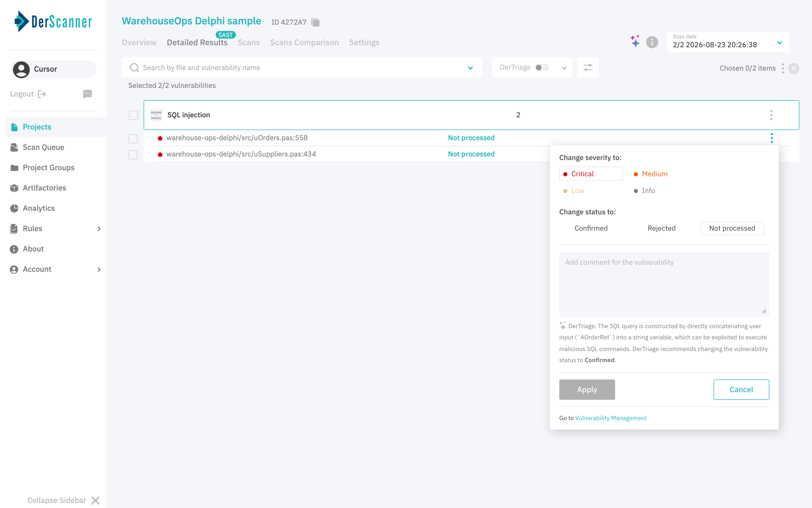Click the DerTriage sparkle icon in popup
This screenshot has width=812, height=508.
[x=563, y=325]
